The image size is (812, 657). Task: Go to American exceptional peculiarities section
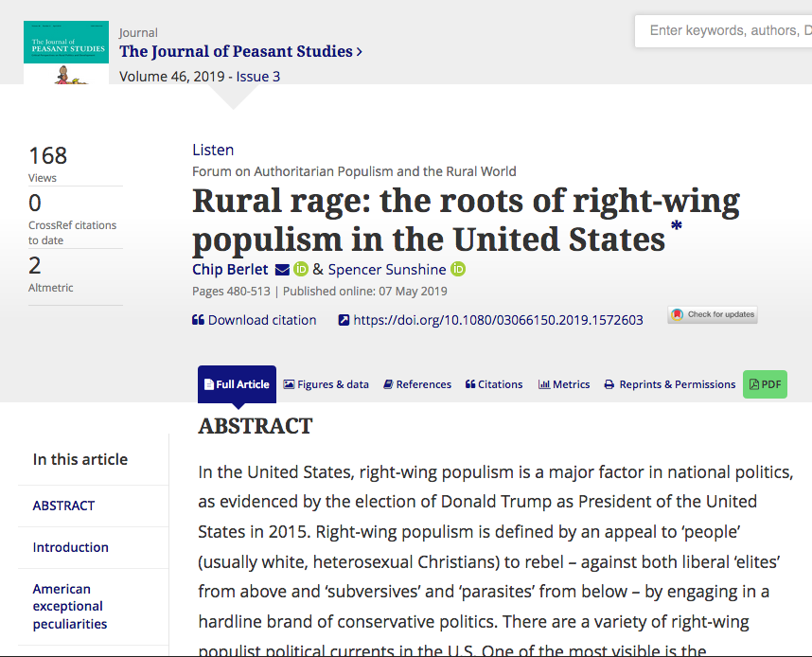pyautogui.click(x=70, y=606)
